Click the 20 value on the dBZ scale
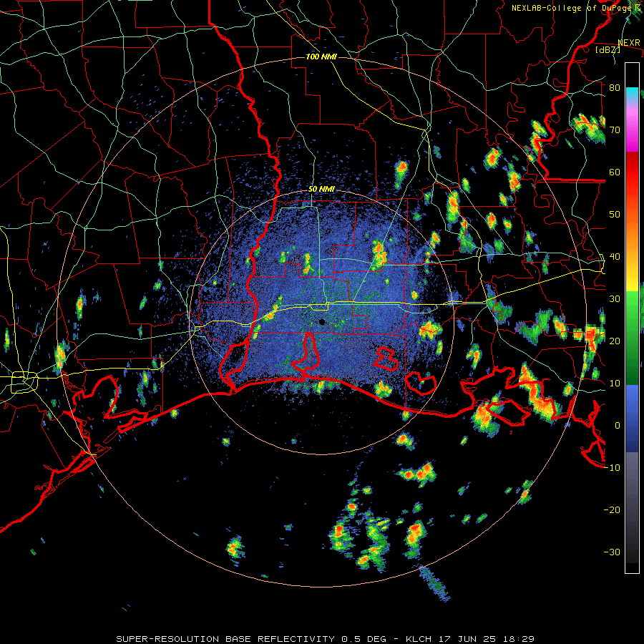 (x=615, y=341)
